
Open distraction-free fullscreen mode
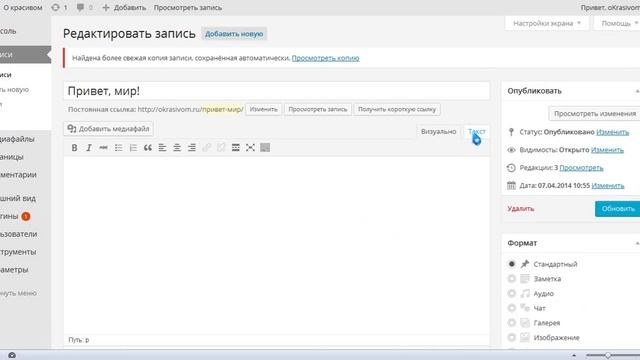pos(251,148)
